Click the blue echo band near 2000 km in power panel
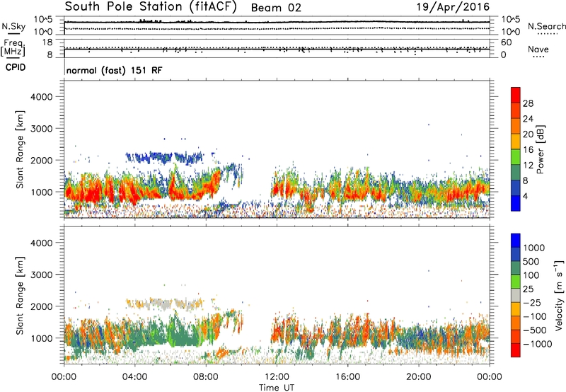 (x=164, y=158)
